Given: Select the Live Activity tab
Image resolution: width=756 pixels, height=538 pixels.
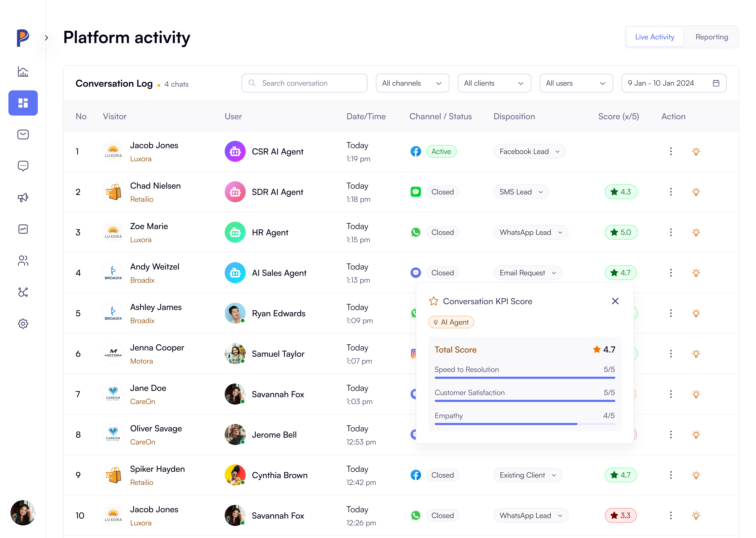Looking at the screenshot, I should (x=654, y=37).
